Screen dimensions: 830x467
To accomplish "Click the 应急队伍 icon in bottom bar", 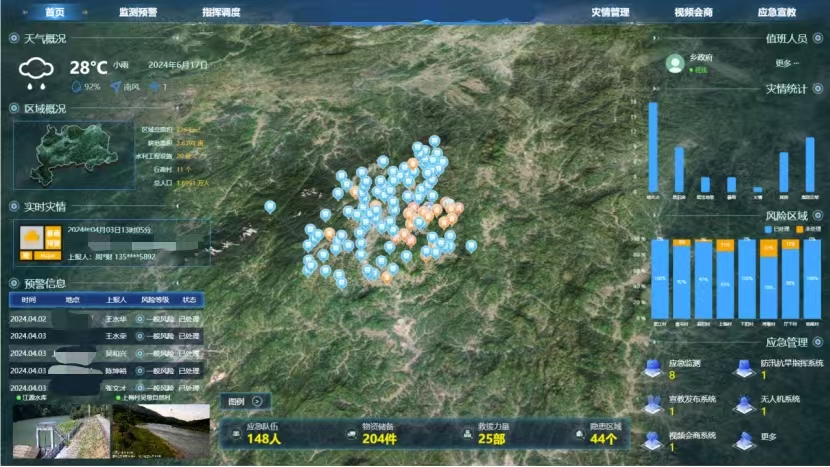I will (x=235, y=433).
